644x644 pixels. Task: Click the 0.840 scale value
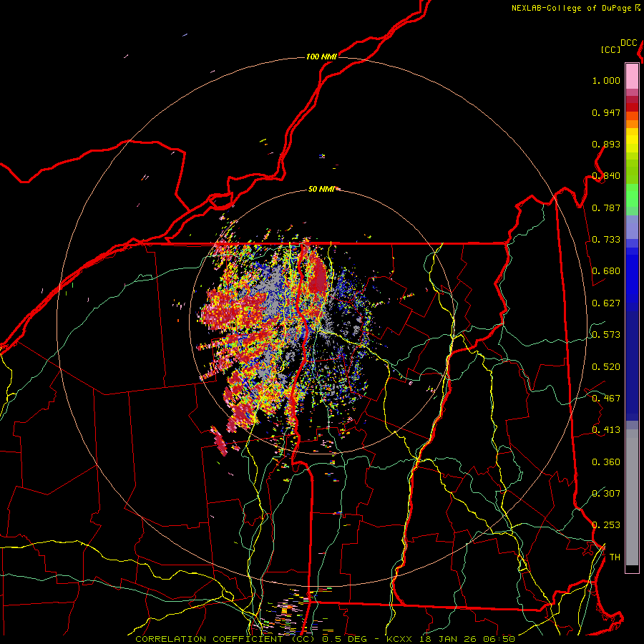(606, 176)
